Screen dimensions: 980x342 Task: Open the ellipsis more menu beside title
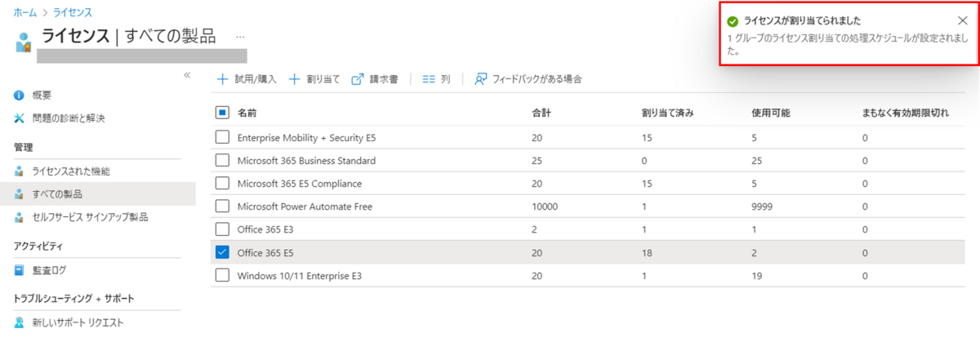240,37
